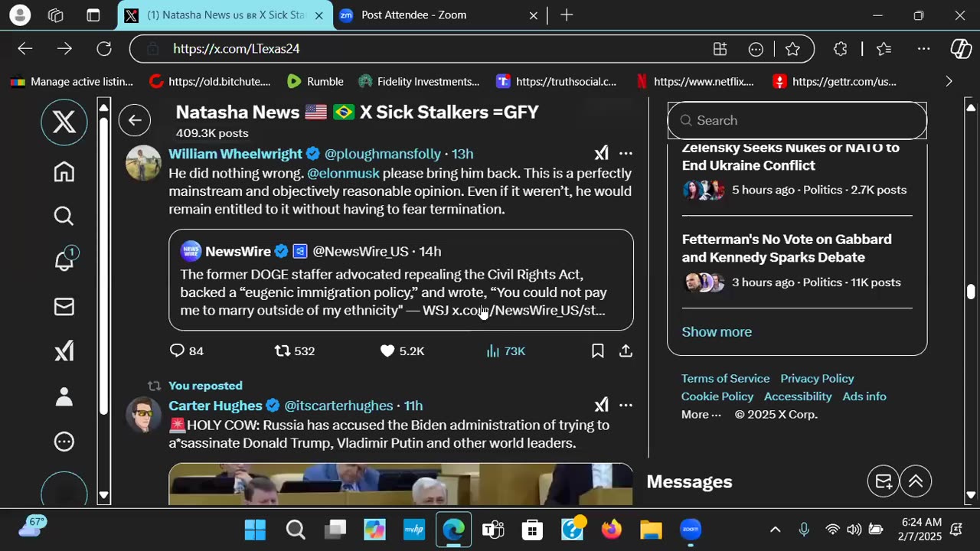
Task: Open browser extensions puzzle icon
Action: click(841, 49)
